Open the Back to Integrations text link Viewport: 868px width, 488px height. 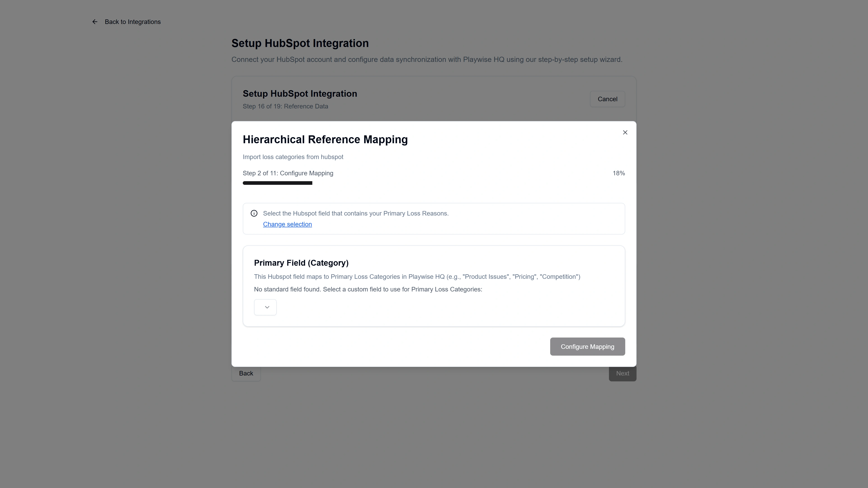click(x=133, y=22)
